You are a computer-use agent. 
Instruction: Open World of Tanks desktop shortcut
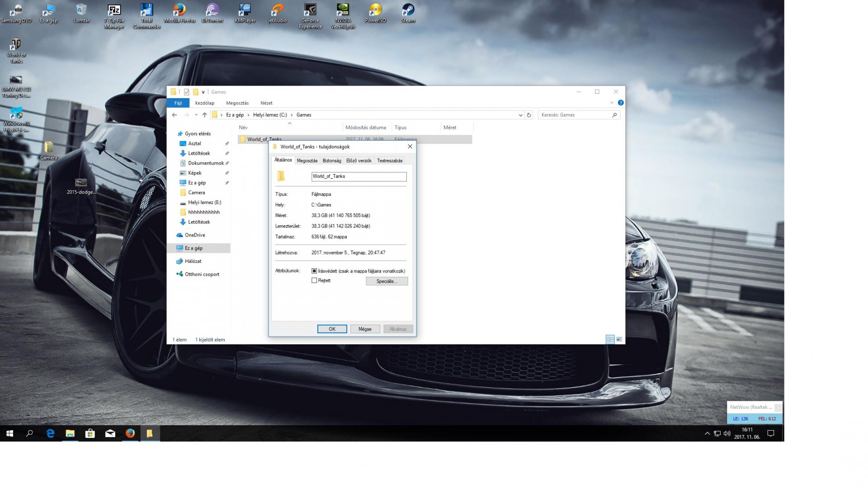tap(16, 51)
